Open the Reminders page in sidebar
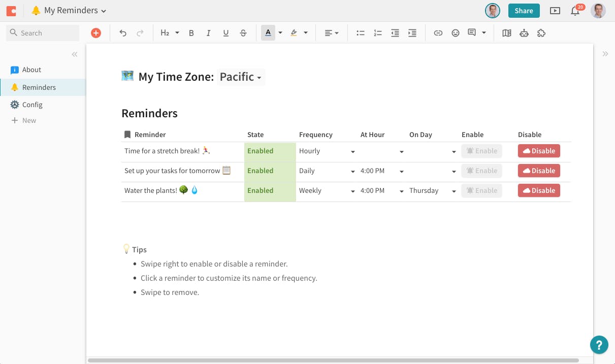 click(43, 87)
